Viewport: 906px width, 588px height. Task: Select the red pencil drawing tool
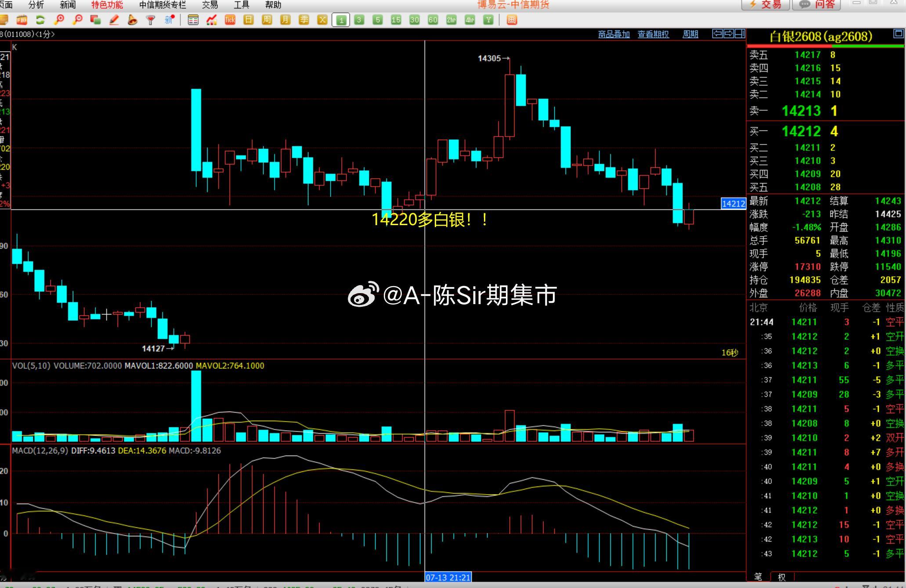[114, 20]
